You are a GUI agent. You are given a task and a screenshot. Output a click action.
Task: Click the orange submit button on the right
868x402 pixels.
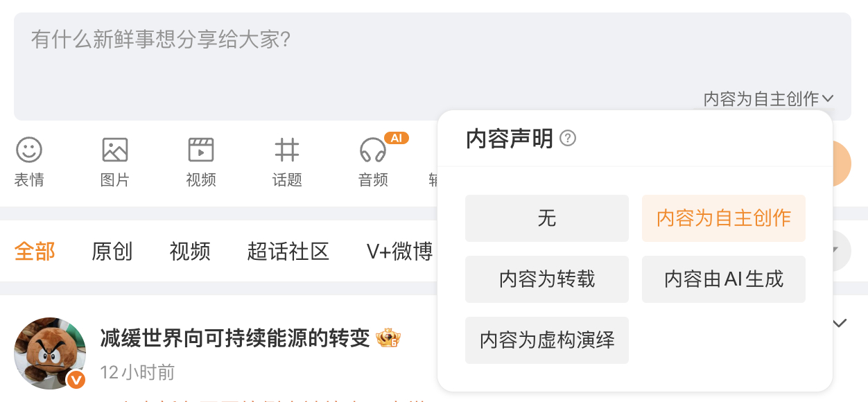842,163
